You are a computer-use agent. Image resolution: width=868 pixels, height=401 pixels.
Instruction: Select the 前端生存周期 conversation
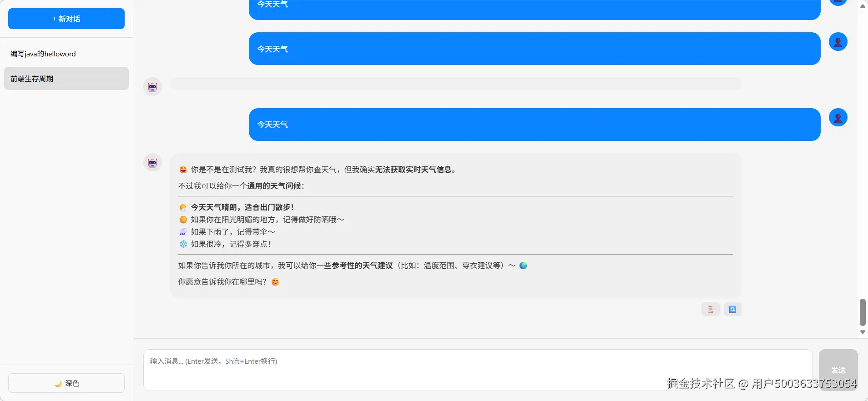(66, 79)
